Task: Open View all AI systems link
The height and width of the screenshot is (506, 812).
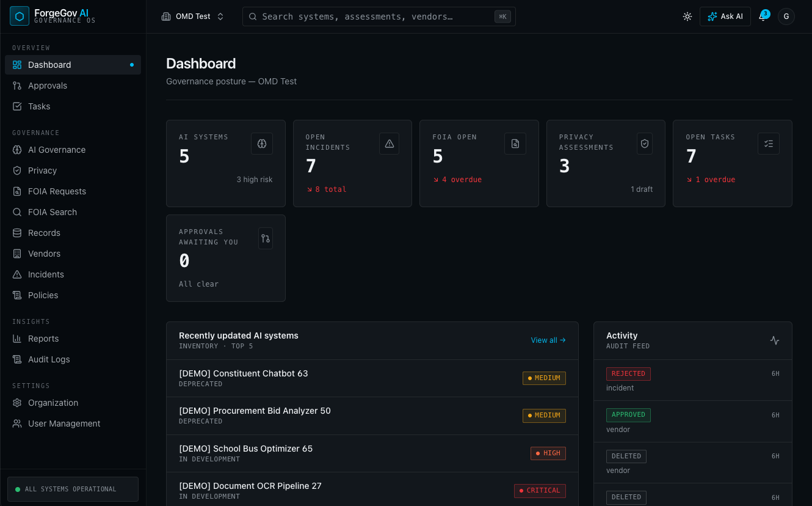Action: click(x=548, y=340)
